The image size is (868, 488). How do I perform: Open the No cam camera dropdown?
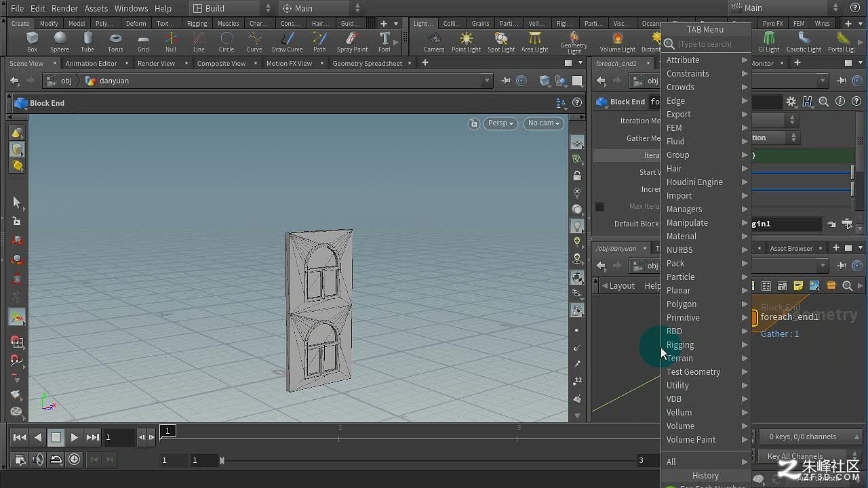point(544,123)
